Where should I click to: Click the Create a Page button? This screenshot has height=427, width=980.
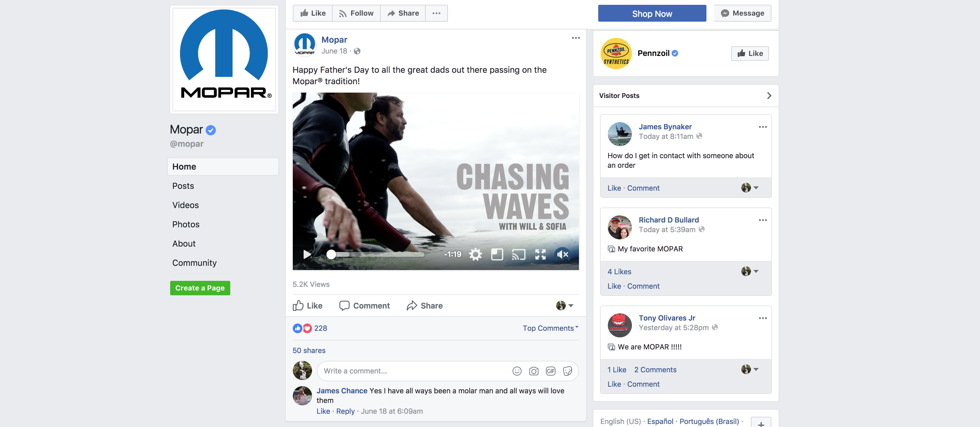coord(200,288)
